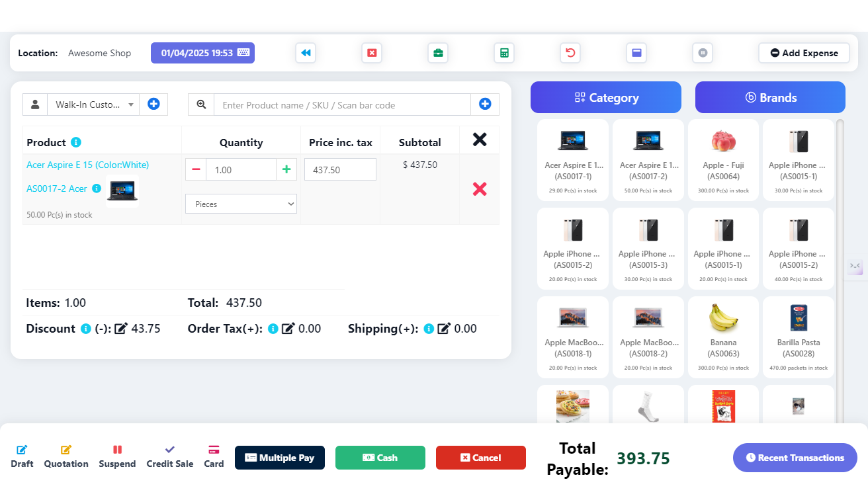868x498 pixels.
Task: Click the double-arrow go back icon
Action: coord(306,53)
